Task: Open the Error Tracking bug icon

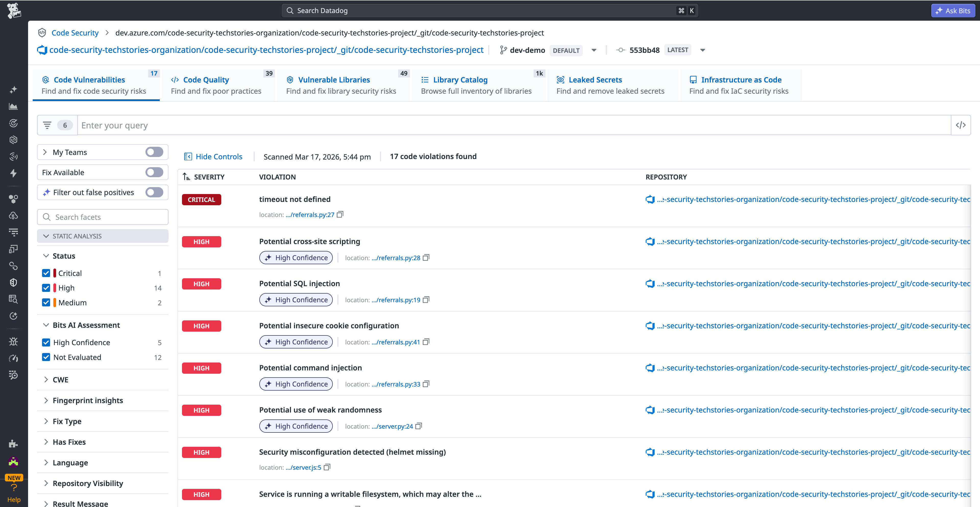Action: pyautogui.click(x=13, y=341)
